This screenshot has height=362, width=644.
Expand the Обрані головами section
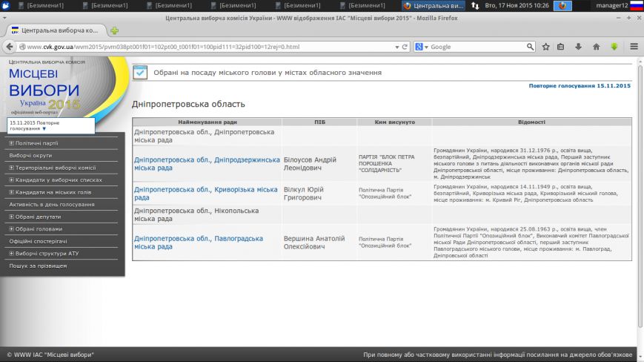(x=12, y=229)
